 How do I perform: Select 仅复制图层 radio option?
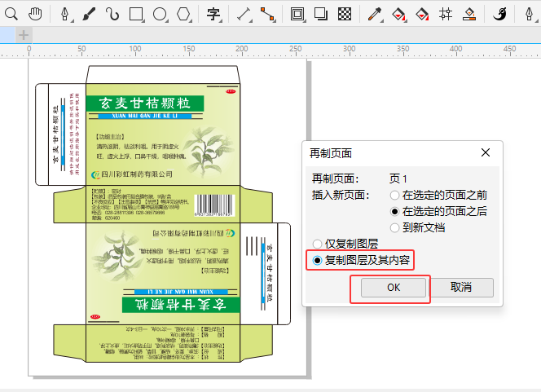tap(345, 244)
